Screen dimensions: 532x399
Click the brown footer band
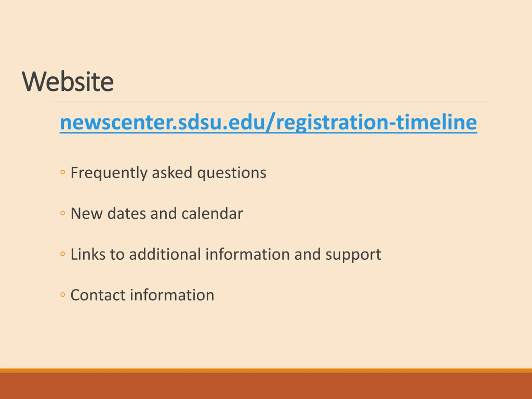pyautogui.click(x=266, y=386)
